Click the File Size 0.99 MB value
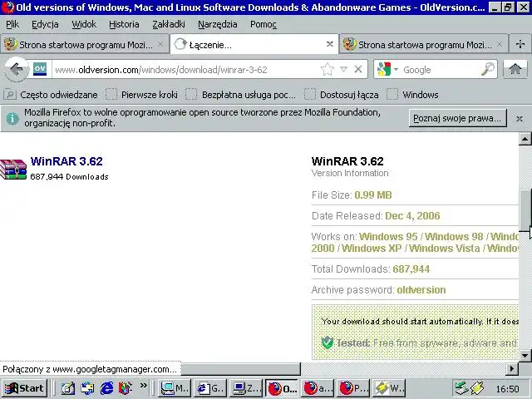 [x=373, y=195]
